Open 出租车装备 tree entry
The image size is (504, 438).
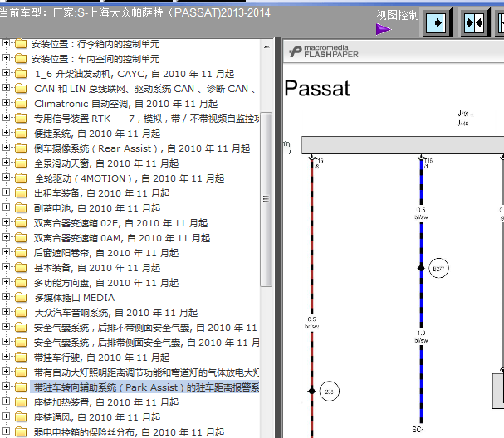click(101, 193)
